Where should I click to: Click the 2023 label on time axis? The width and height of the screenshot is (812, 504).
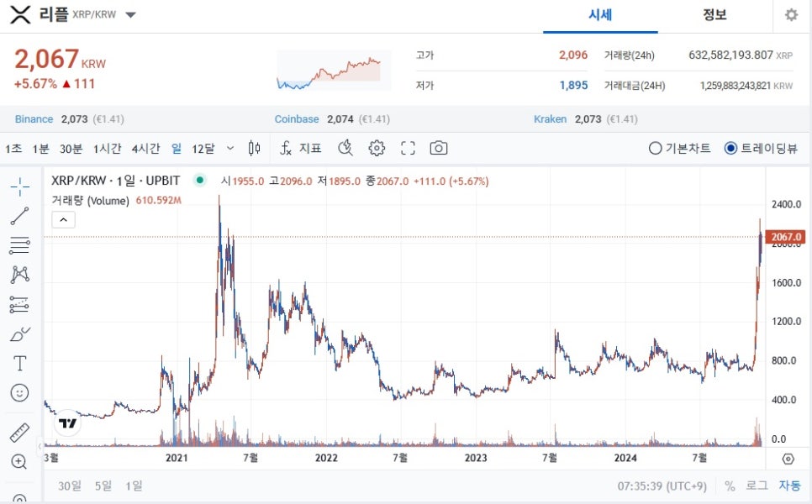476,458
